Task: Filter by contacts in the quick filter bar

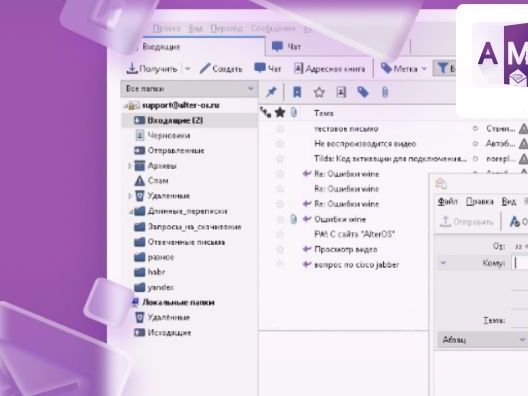Action: tap(341, 92)
